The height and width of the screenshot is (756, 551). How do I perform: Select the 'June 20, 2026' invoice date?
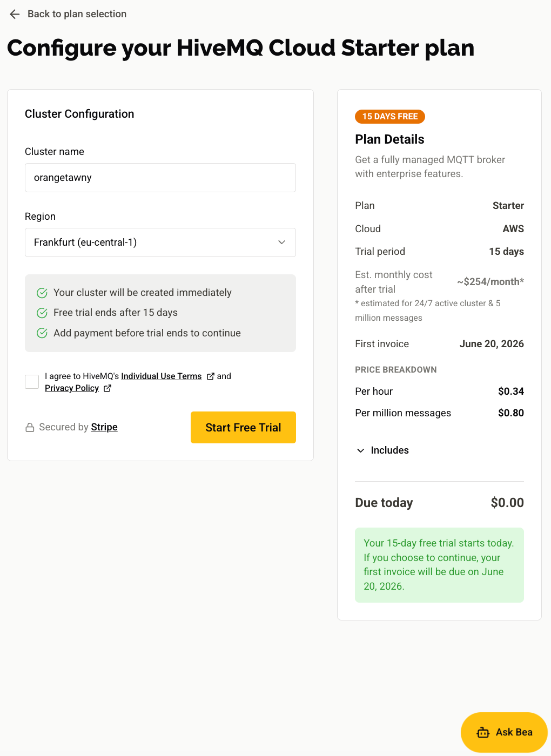492,344
